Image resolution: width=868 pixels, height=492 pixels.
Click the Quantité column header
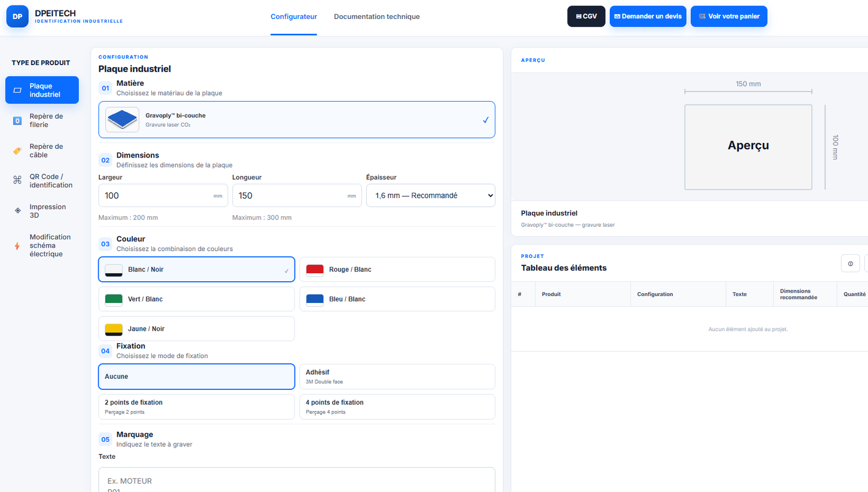pyautogui.click(x=854, y=294)
